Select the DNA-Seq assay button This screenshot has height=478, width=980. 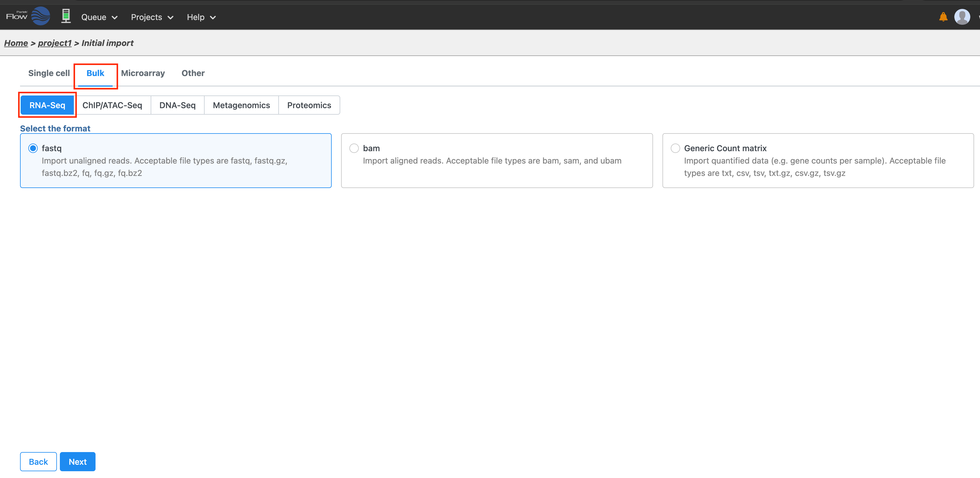coord(177,105)
